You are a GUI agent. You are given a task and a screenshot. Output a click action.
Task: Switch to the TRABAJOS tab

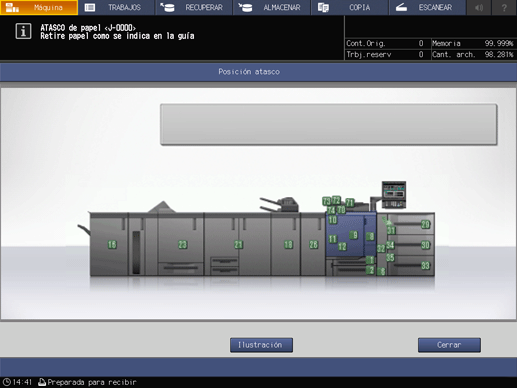[x=116, y=7]
